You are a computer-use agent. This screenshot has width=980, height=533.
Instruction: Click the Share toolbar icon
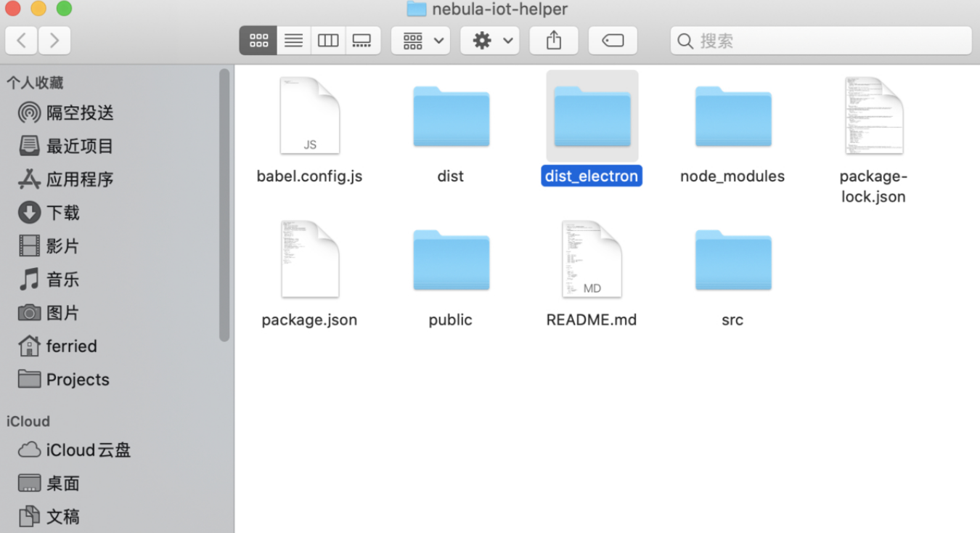(x=554, y=41)
